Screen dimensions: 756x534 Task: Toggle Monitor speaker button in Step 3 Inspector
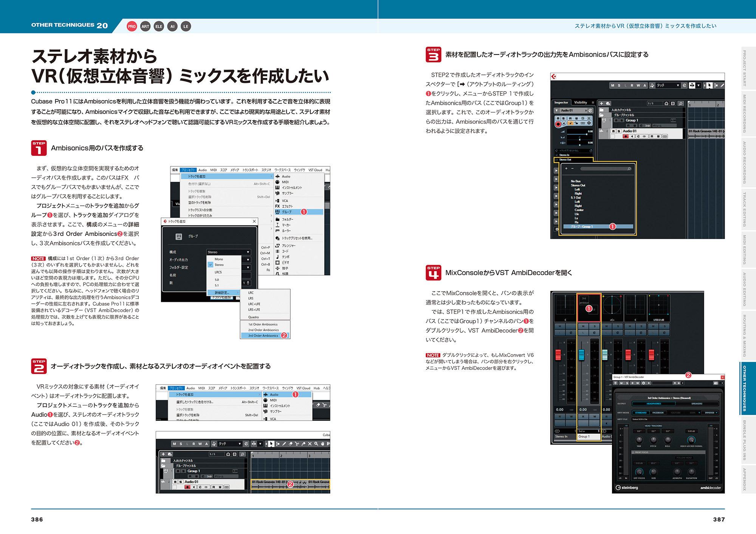tap(564, 123)
